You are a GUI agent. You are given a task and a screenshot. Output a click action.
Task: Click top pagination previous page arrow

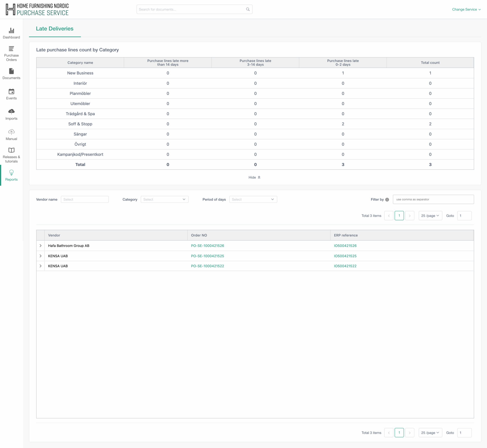tap(389, 216)
